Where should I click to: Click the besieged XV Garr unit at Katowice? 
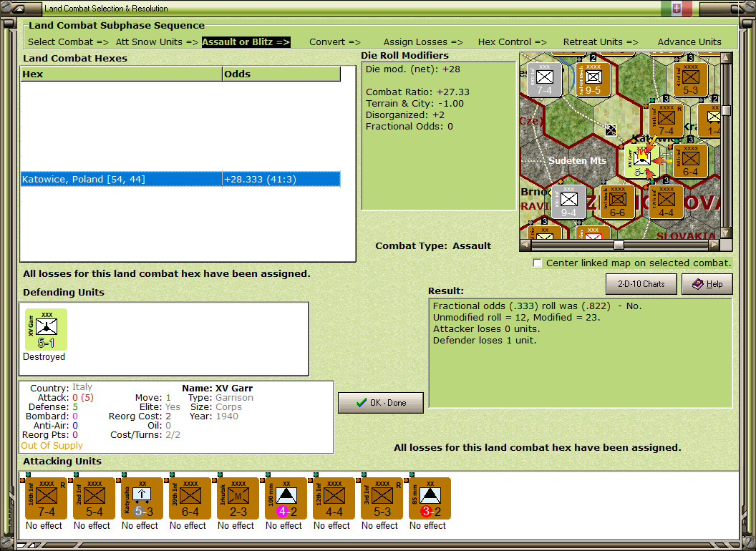641,161
